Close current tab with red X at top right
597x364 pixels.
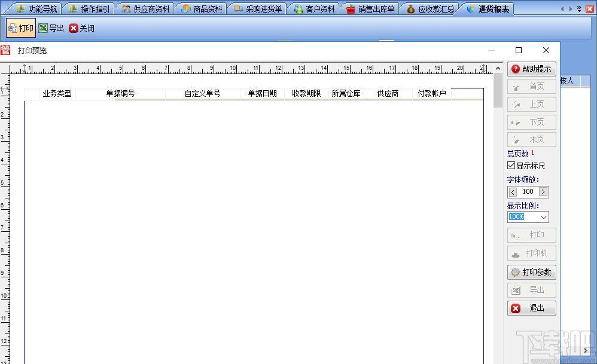tap(590, 9)
